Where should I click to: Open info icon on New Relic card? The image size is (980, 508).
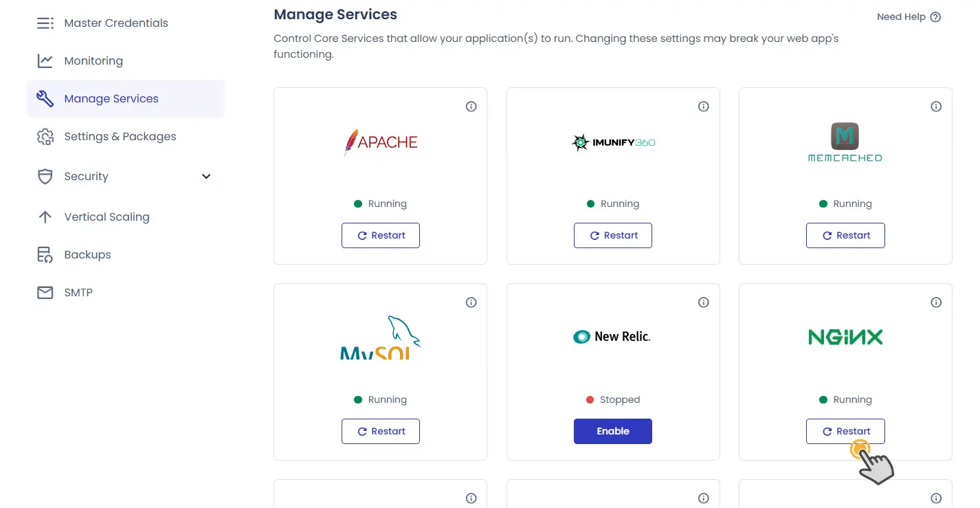[x=703, y=302]
